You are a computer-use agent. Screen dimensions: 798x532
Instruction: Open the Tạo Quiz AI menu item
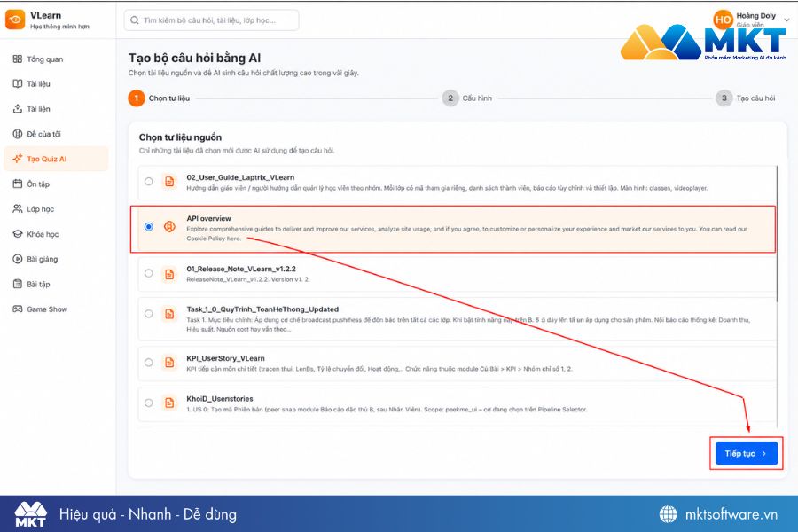tap(56, 159)
